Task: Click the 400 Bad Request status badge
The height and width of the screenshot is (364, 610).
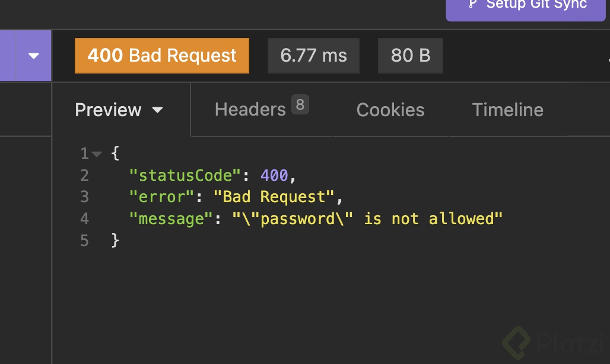Action: (162, 56)
